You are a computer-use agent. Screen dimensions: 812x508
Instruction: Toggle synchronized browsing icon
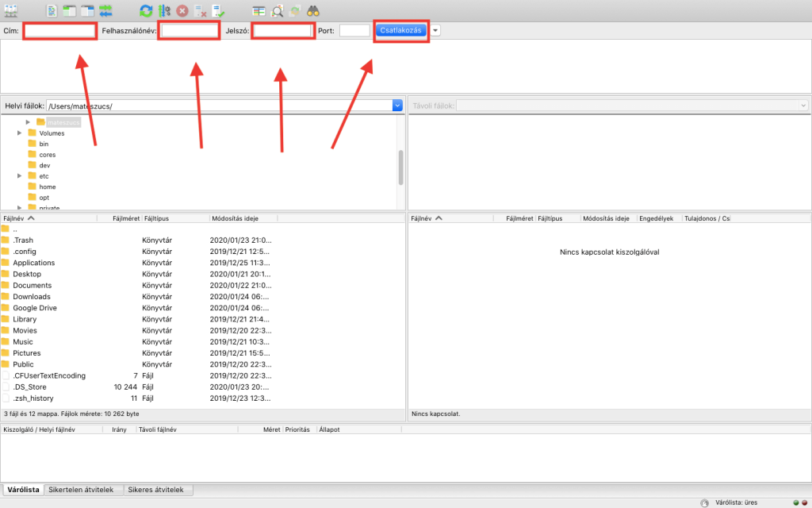(x=295, y=10)
